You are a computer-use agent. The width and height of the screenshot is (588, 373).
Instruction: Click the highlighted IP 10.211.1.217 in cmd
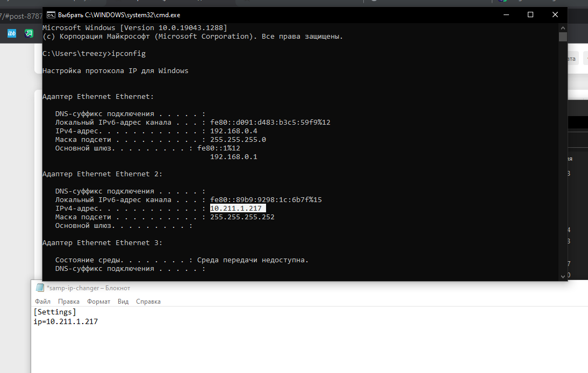238,209
